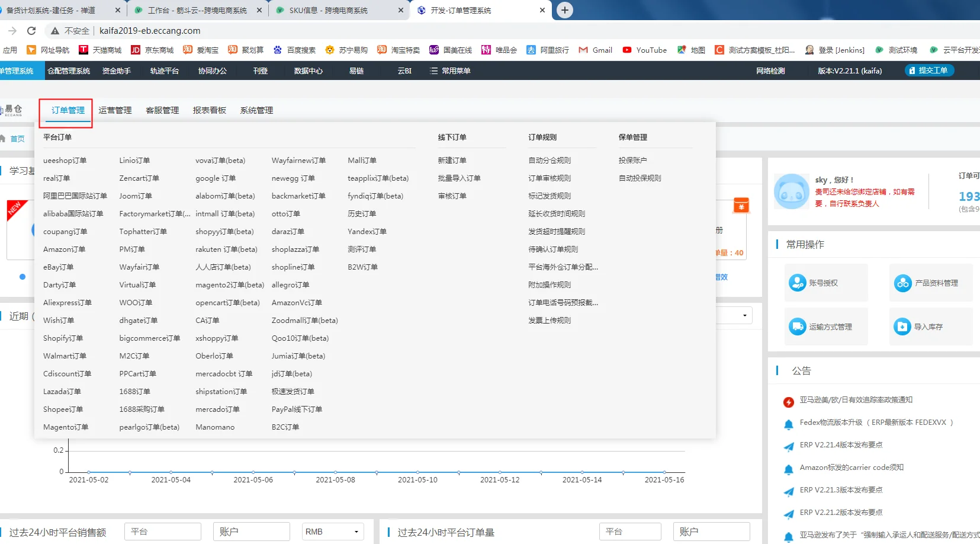Open the YouTube bookmark
Viewport: 980px width, 544px height.
tap(645, 50)
